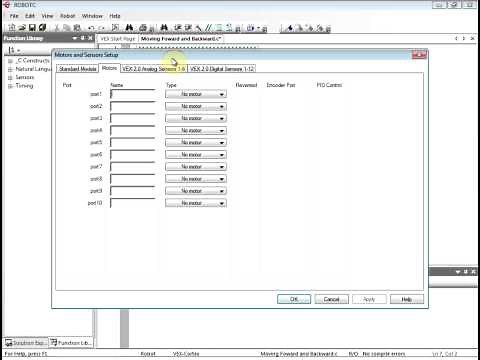Click the Undo arrow icon

coord(91,28)
